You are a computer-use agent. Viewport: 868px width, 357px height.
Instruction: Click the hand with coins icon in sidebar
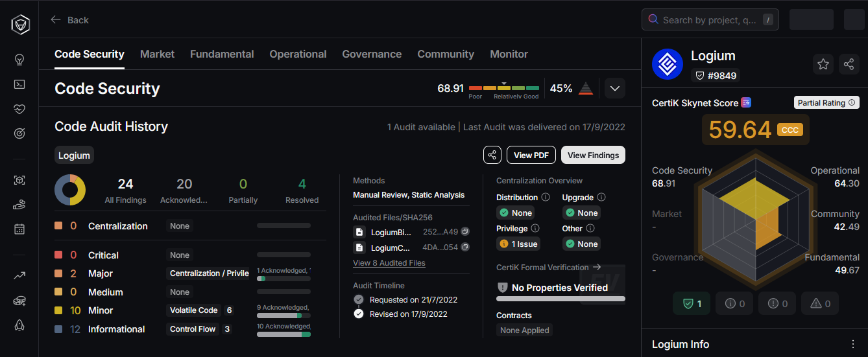tap(19, 205)
